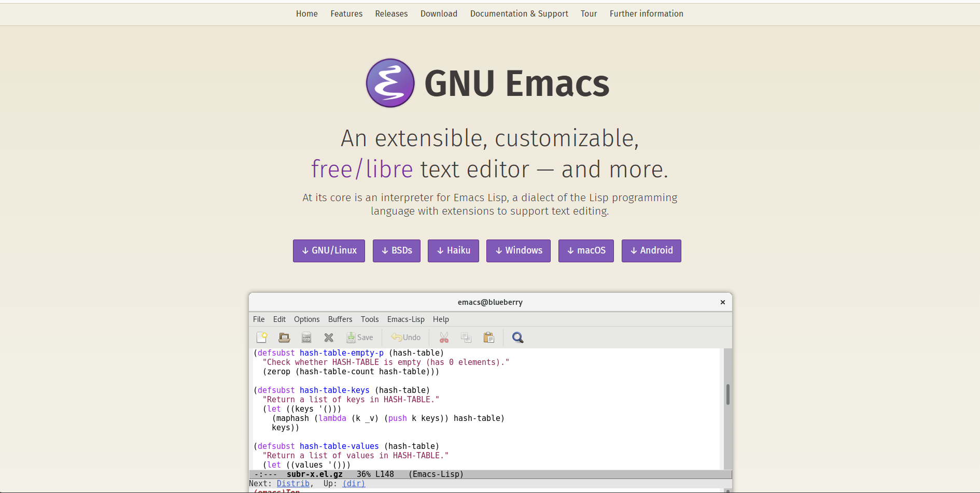
Task: Click the BSDs download button
Action: click(397, 251)
